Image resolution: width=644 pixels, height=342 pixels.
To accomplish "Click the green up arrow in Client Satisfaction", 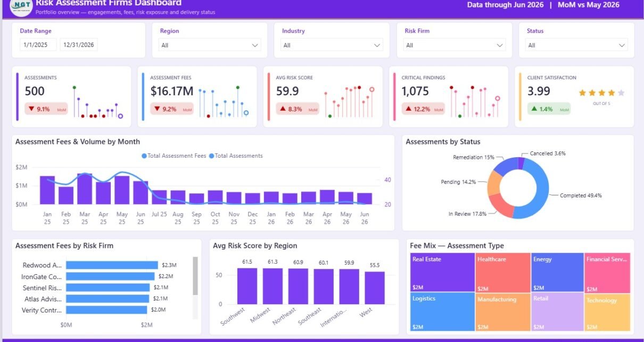I will pos(534,109).
